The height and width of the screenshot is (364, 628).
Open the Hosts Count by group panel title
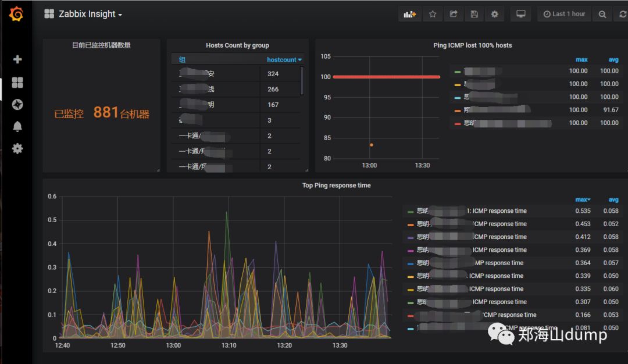click(x=237, y=45)
